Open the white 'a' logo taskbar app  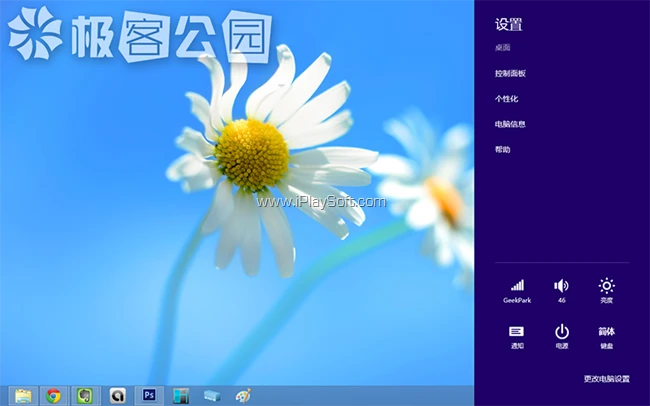coord(118,396)
